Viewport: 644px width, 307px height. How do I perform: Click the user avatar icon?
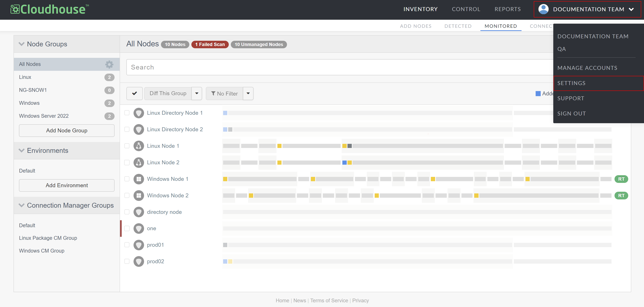(543, 9)
